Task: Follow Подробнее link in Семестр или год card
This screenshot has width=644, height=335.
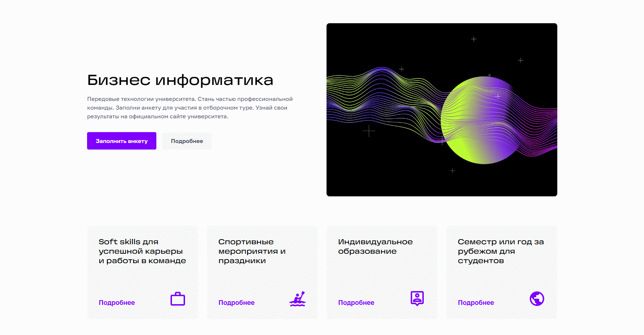Action: coord(476,303)
